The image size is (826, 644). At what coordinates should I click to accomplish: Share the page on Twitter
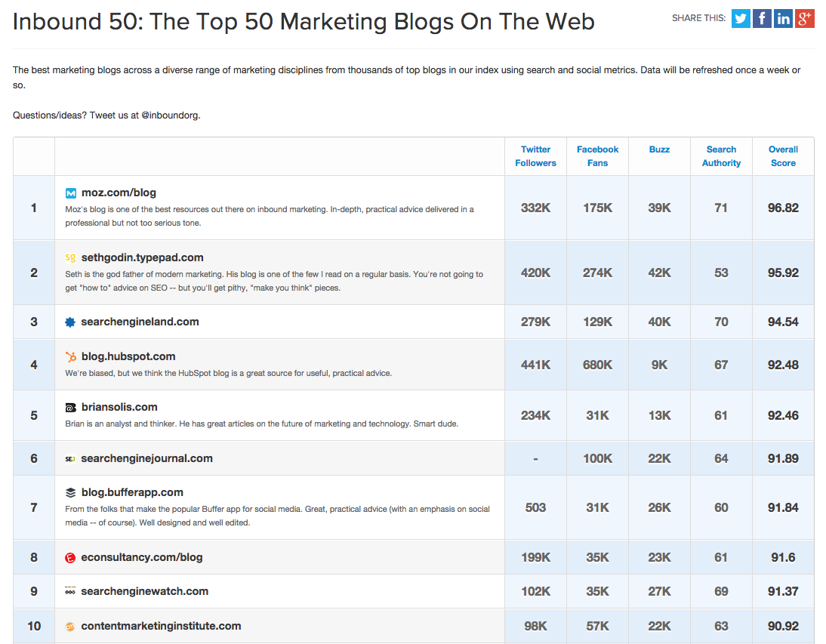pos(741,18)
